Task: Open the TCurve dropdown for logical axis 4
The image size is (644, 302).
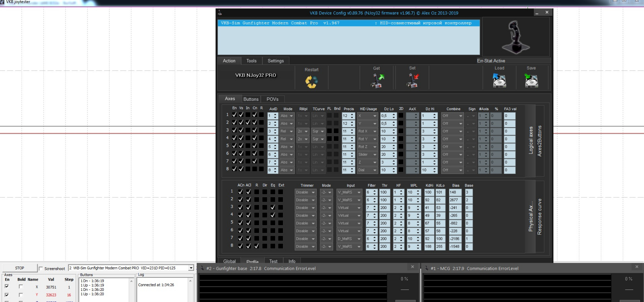Action: (x=318, y=139)
